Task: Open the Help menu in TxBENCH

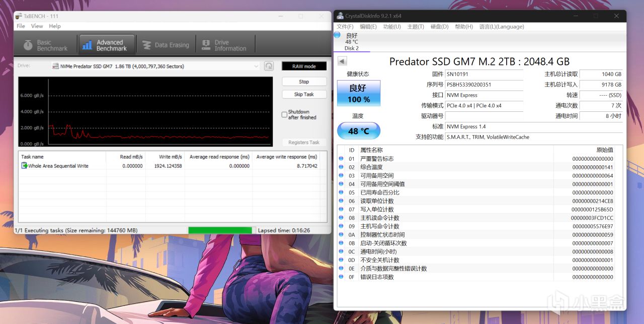Action: (x=55, y=26)
